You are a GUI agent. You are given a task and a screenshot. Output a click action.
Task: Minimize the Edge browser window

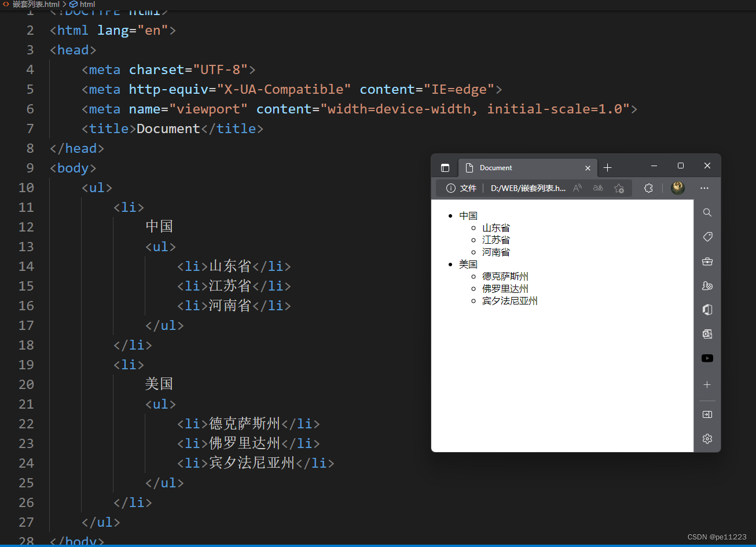tap(654, 166)
